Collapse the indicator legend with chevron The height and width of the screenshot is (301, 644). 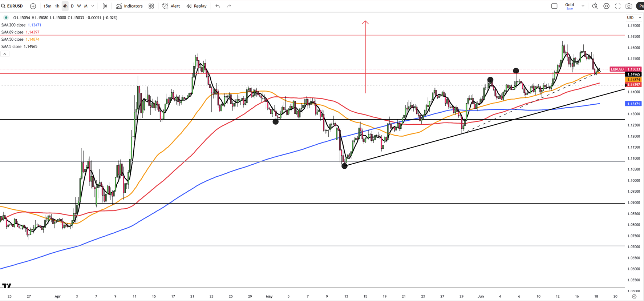5,54
